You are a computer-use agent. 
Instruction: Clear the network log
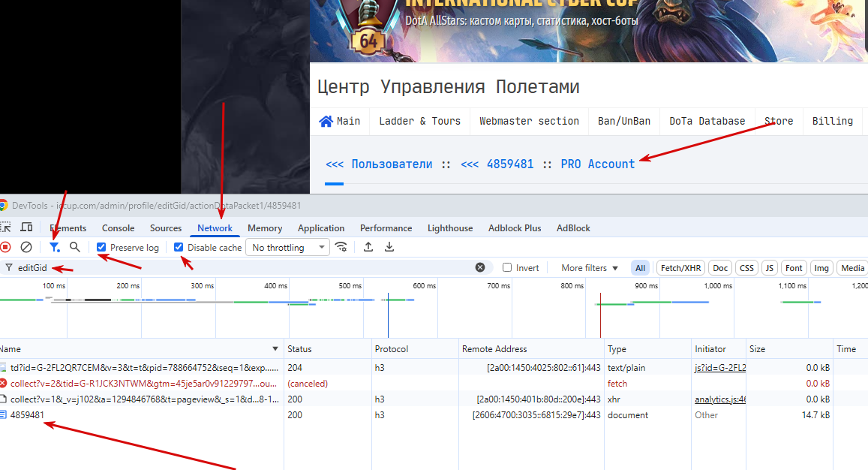click(x=26, y=247)
